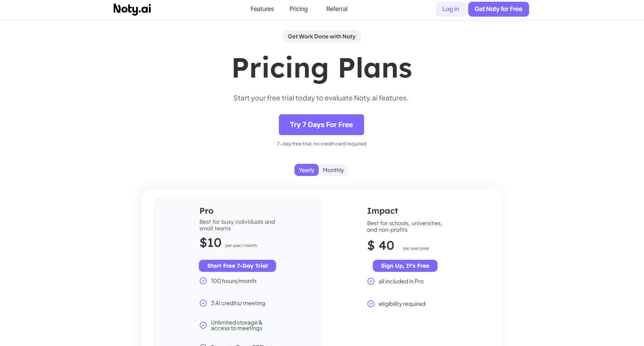644x346 pixels.
Task: Click the Pro plan title
Action: pyautogui.click(x=206, y=211)
